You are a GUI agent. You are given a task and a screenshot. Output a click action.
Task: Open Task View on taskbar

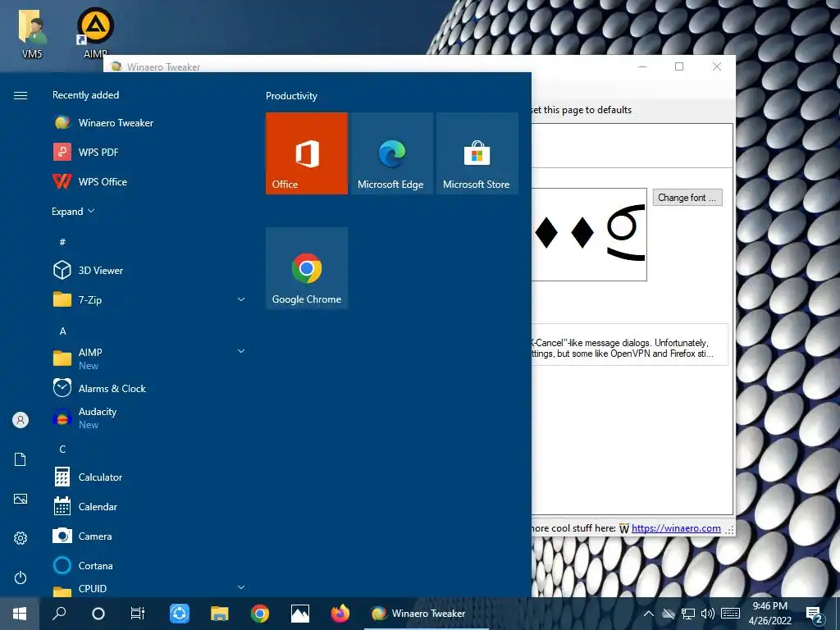(x=138, y=614)
